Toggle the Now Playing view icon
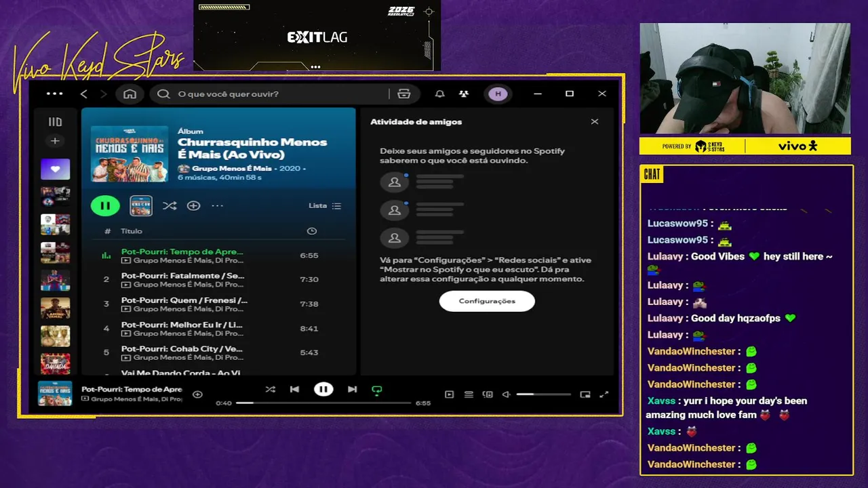The image size is (868, 488). point(449,394)
